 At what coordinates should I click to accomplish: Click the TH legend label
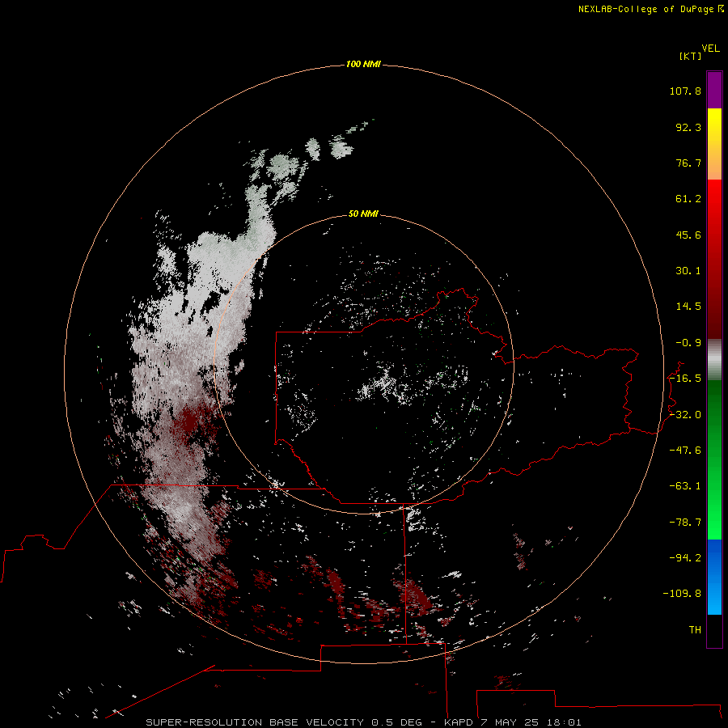[x=695, y=630]
